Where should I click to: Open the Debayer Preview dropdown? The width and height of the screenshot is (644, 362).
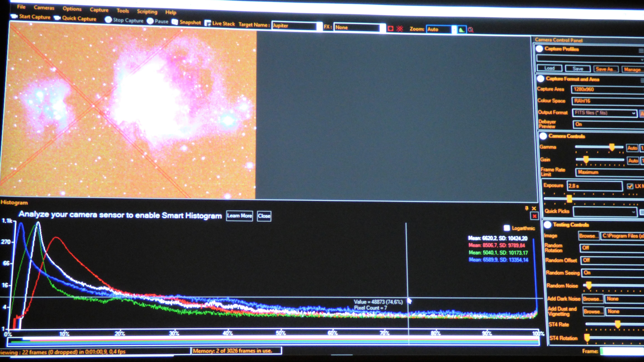click(x=609, y=124)
